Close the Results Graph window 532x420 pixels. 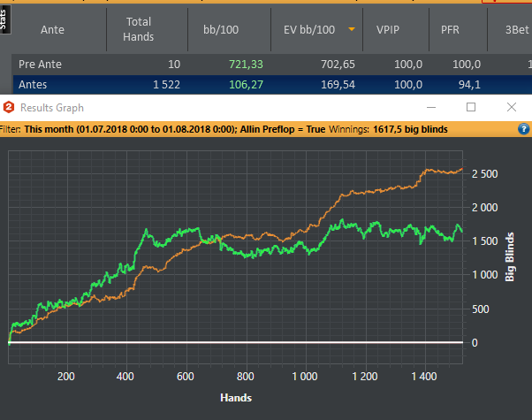tap(512, 107)
